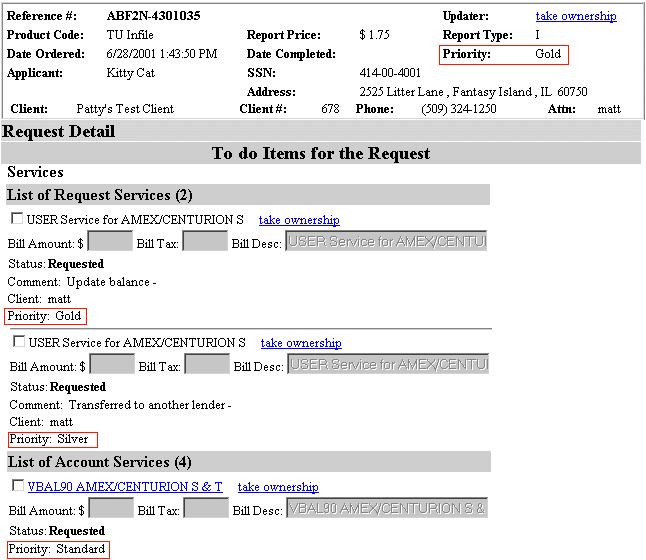Select the List of Account Services (4) heading

(x=99, y=462)
